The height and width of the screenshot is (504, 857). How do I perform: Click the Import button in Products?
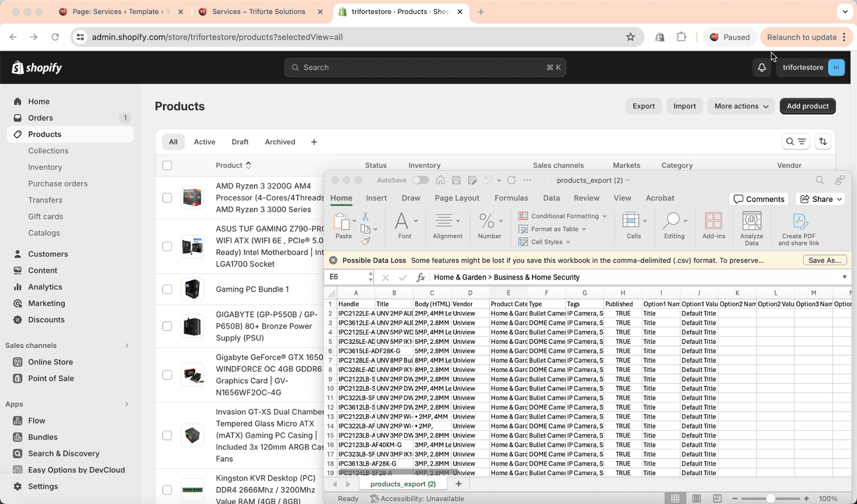pyautogui.click(x=685, y=106)
